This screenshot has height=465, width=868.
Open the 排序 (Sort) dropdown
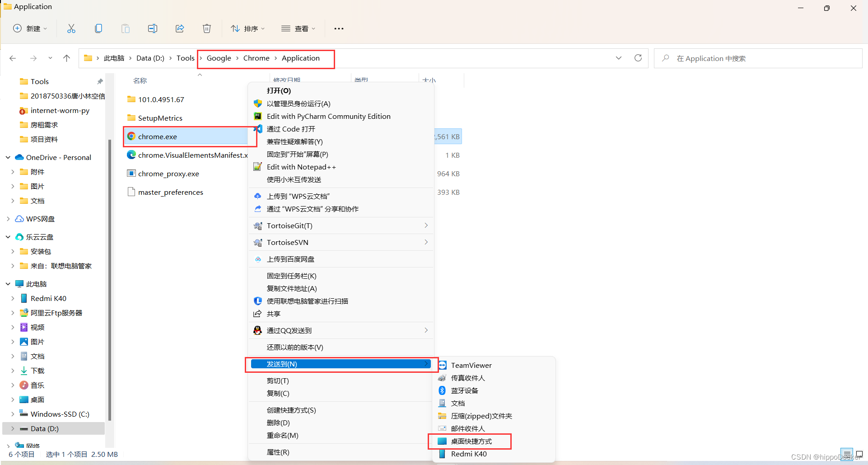[x=247, y=28]
